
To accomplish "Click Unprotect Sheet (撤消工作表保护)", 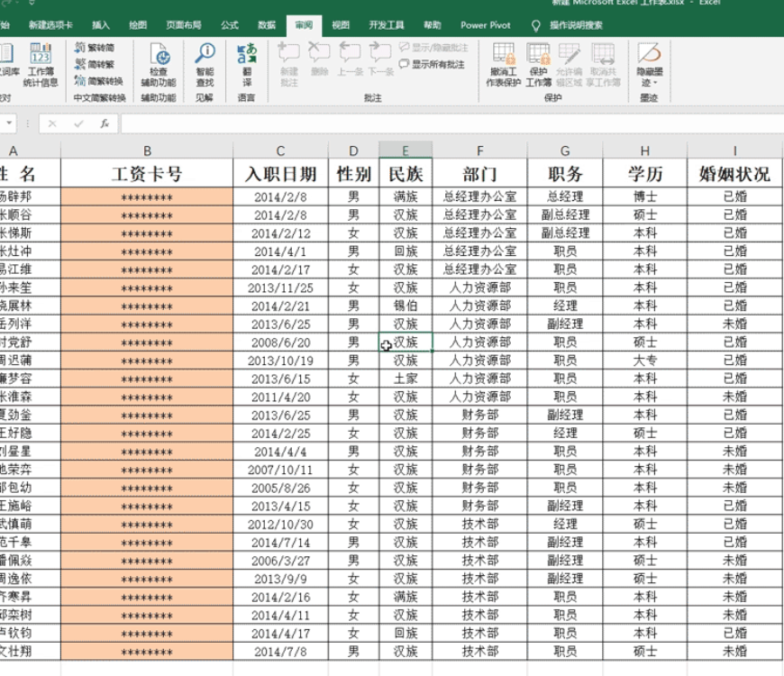I will 504,66.
